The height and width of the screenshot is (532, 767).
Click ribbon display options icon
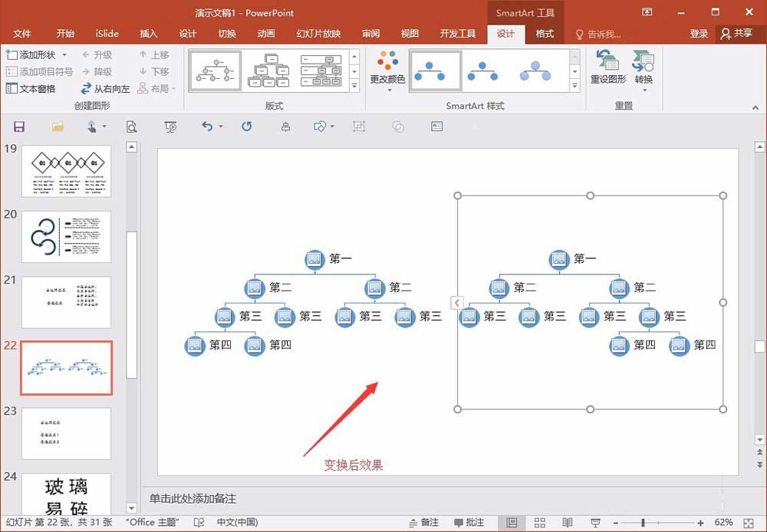point(647,12)
